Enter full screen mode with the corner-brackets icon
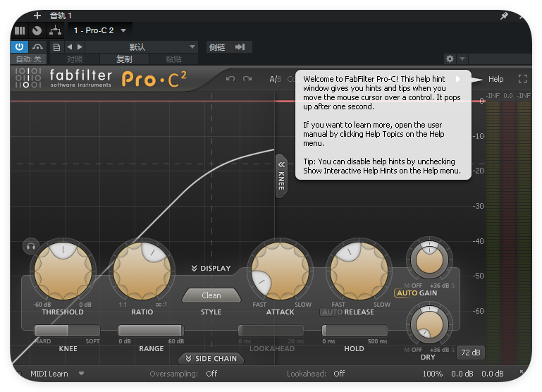Screen dimensions: 542x392 point(523,79)
